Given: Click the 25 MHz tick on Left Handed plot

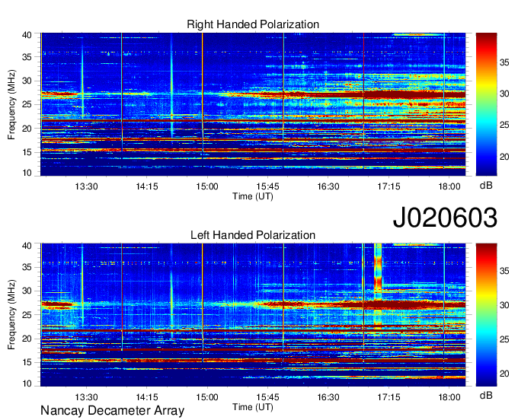Looking at the screenshot, I should click(27, 315).
